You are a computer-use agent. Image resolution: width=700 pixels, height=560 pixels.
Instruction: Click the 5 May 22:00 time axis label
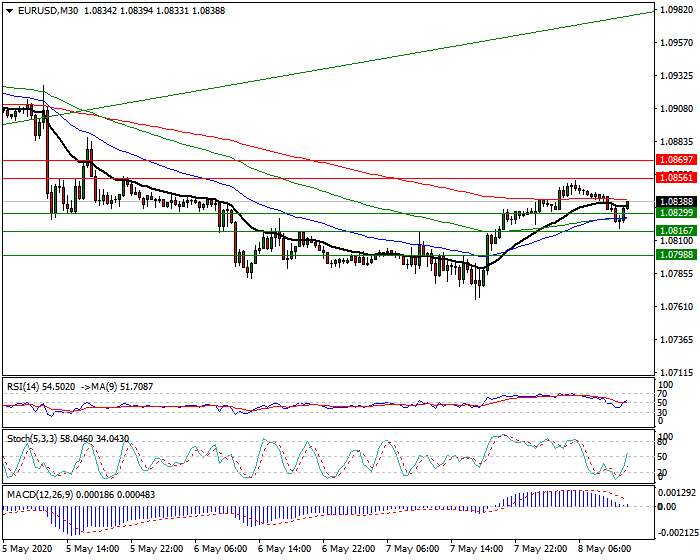pyautogui.click(x=156, y=549)
